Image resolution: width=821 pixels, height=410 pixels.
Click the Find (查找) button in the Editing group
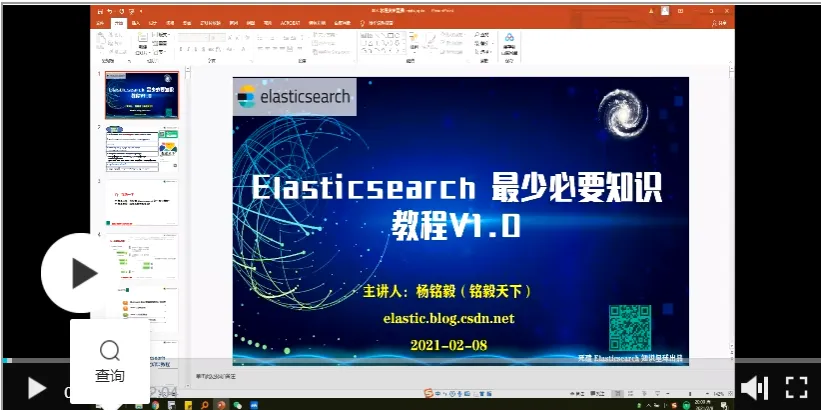(481, 35)
